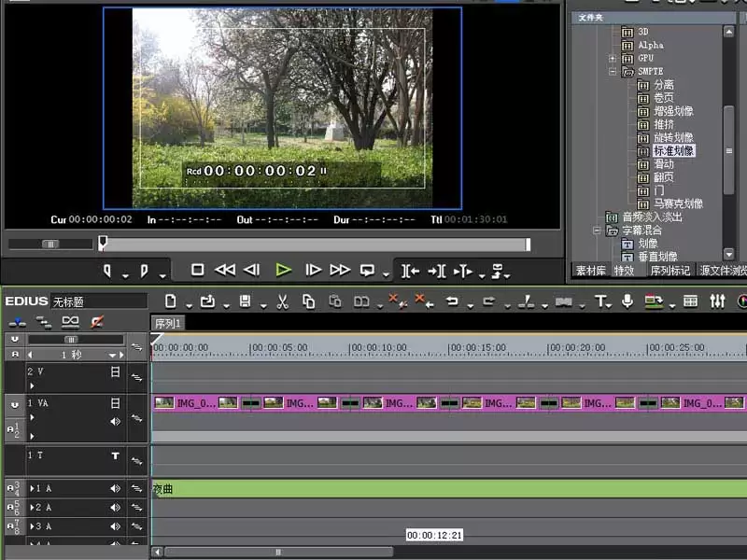Click the Stop playback button

[x=197, y=270]
